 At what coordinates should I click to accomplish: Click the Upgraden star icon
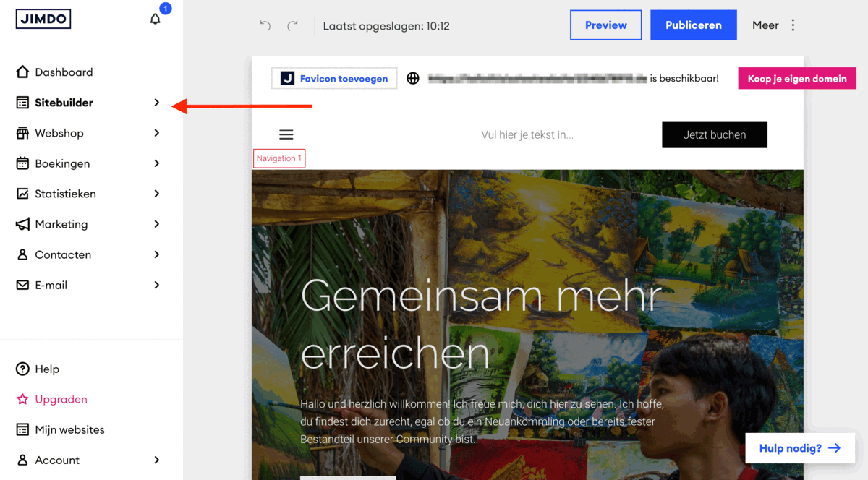click(x=22, y=399)
